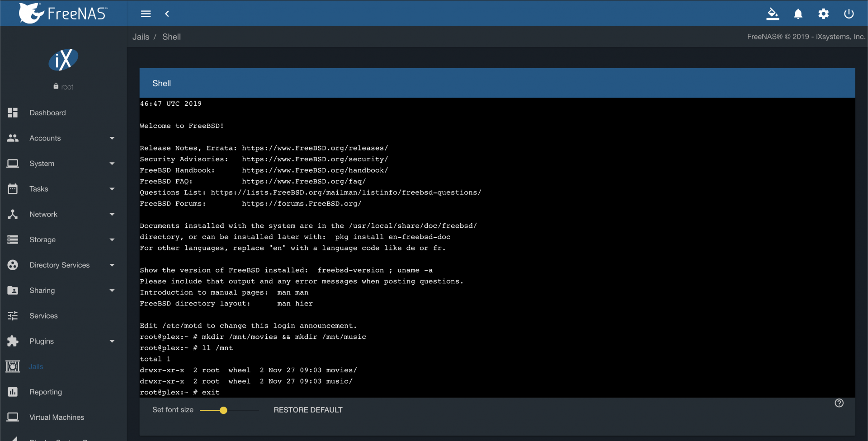Click the Virtual Machines monitor icon
The width and height of the screenshot is (868, 441).
click(13, 417)
